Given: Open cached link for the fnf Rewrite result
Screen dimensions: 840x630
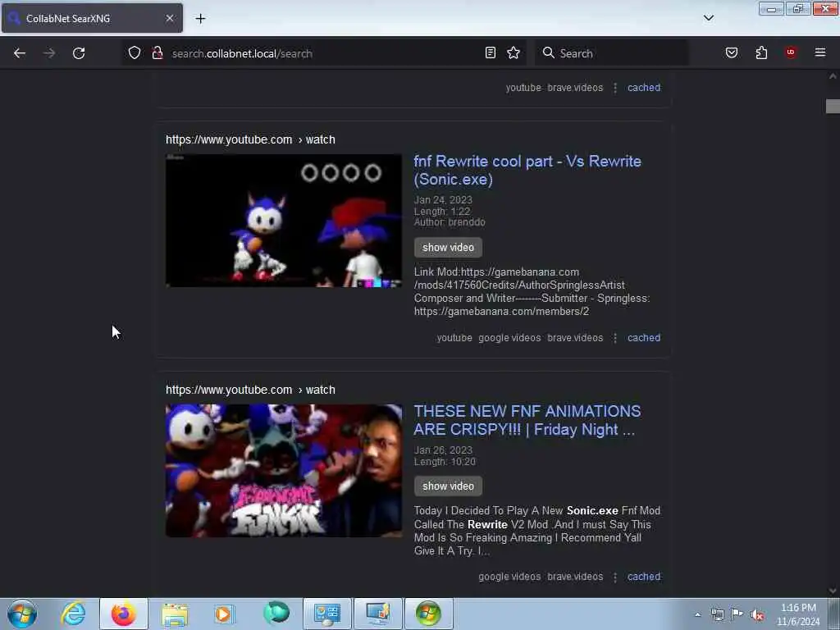Looking at the screenshot, I should (x=643, y=338).
